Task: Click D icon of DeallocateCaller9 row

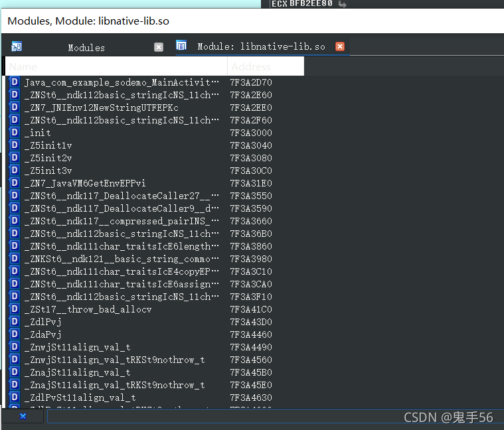Action: 15,208
